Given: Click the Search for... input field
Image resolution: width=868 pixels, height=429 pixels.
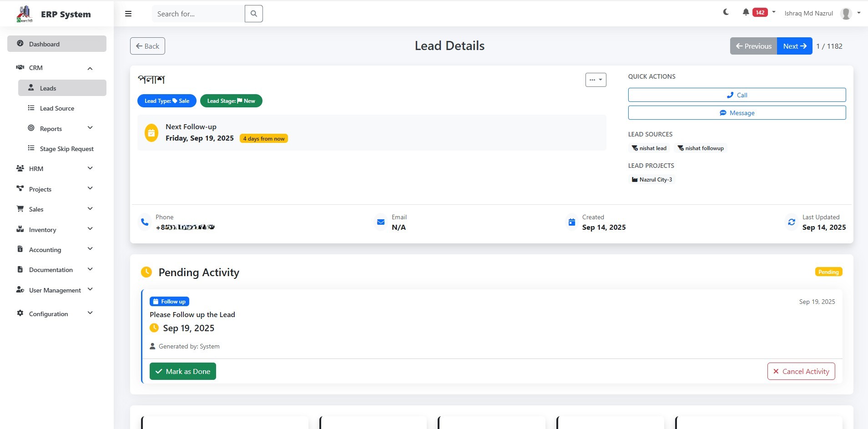Looking at the screenshot, I should (198, 14).
